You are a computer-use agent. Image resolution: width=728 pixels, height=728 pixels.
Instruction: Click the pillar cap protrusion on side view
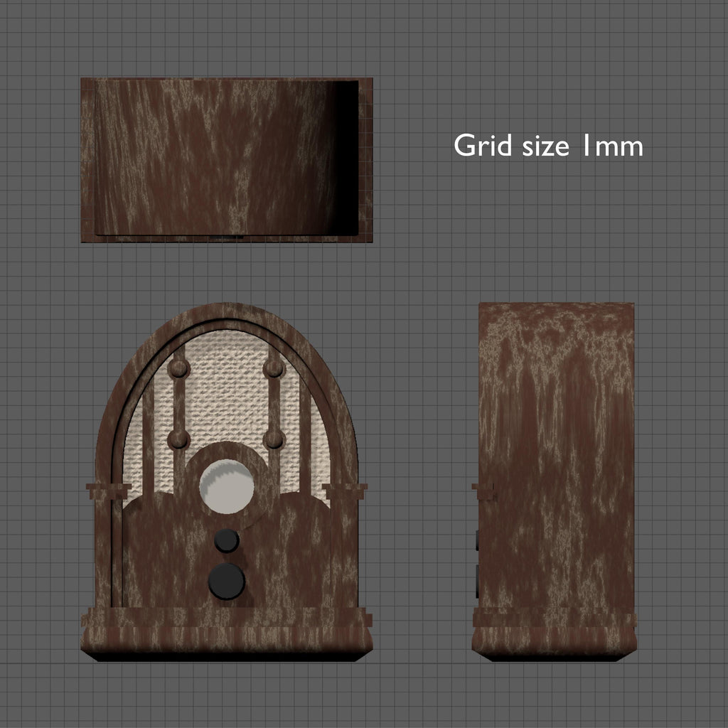pyautogui.click(x=483, y=489)
